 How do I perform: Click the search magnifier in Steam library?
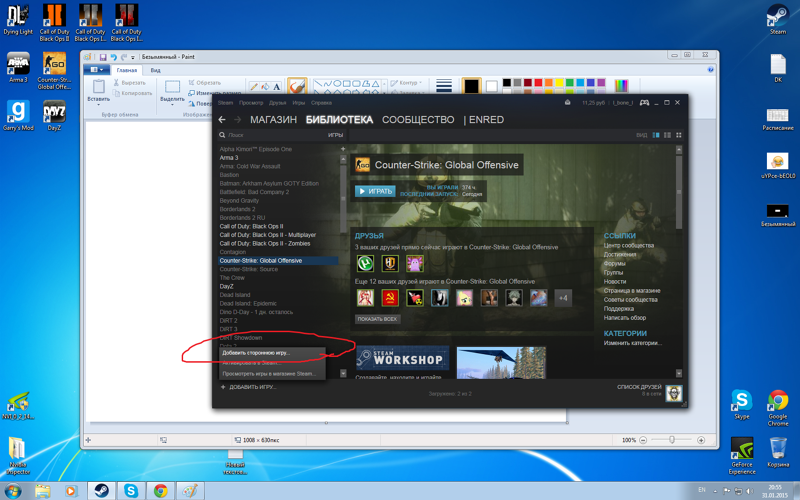tap(222, 135)
